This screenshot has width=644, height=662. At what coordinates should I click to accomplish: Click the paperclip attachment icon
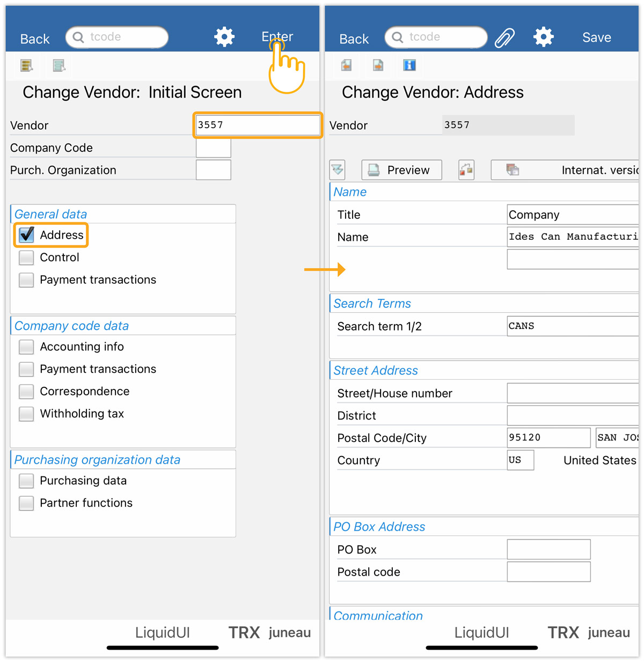pos(504,38)
